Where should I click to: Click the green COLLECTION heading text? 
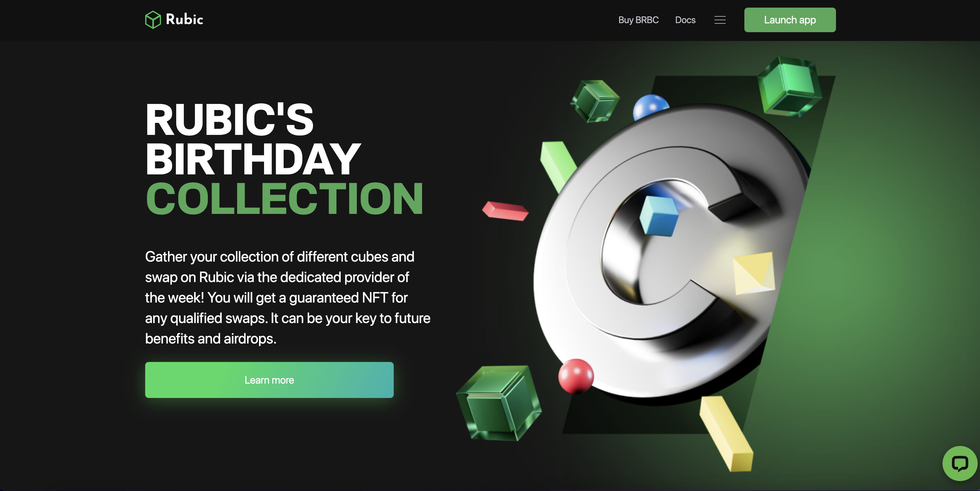[284, 198]
